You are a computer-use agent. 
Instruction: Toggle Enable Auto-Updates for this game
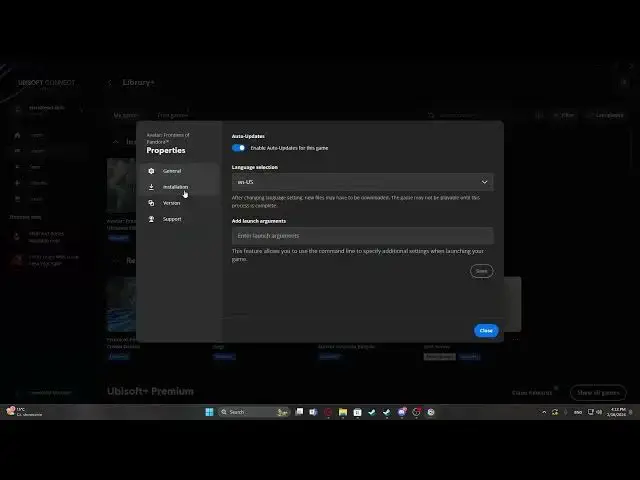pyautogui.click(x=239, y=148)
